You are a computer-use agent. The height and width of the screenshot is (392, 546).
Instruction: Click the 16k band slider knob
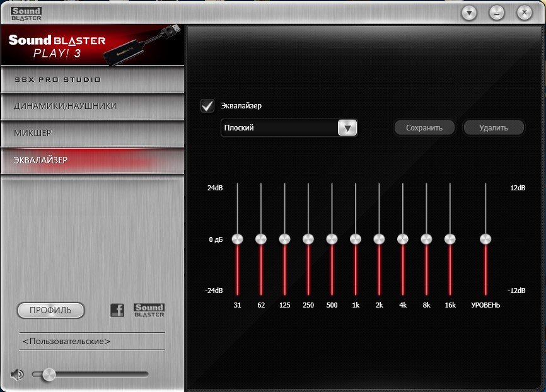tap(450, 239)
